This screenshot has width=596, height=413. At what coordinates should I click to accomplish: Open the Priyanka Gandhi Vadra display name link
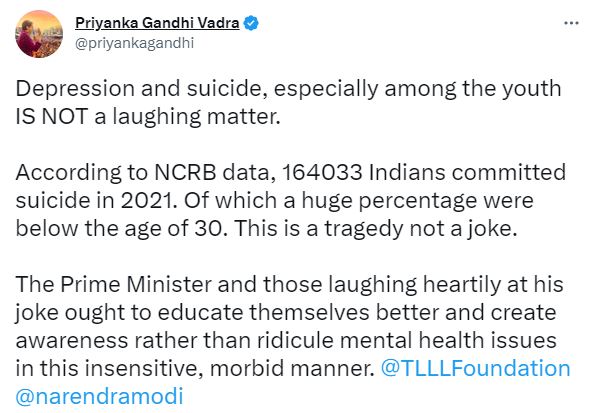tap(157, 23)
